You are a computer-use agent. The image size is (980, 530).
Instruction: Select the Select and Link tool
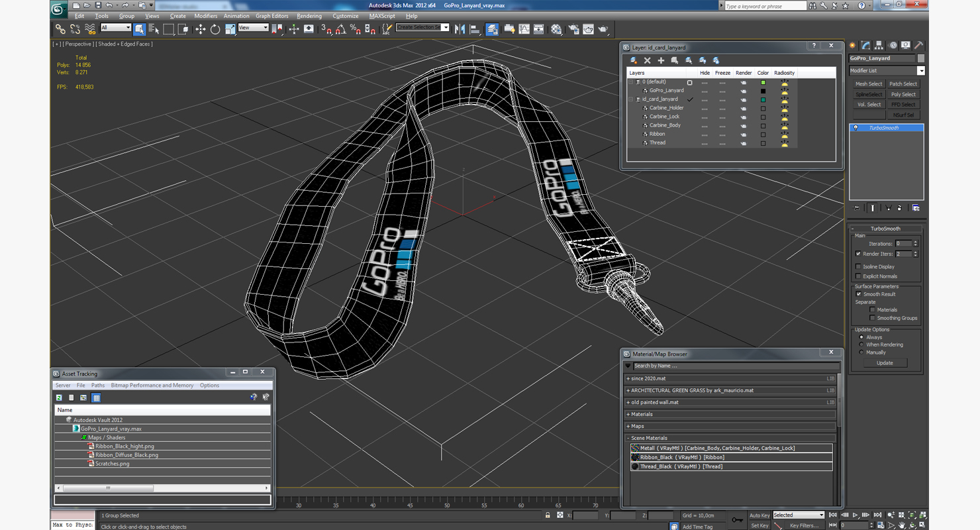point(60,29)
